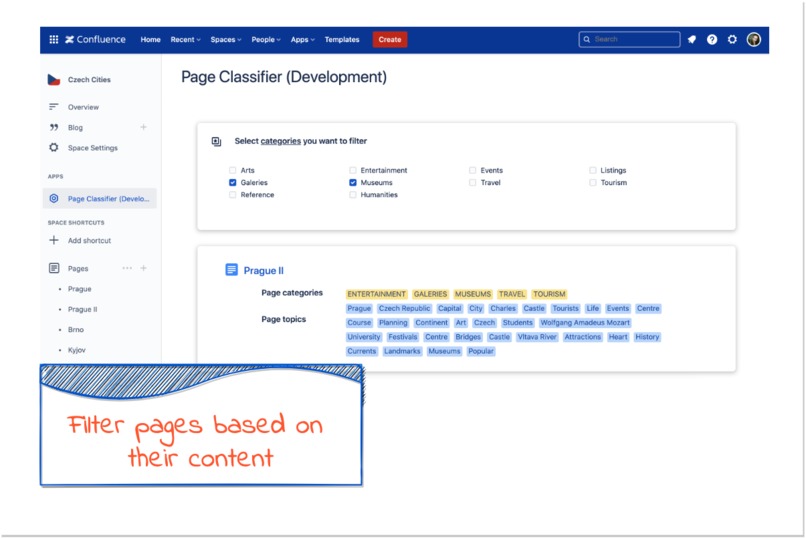Check the Reference category checkbox

pos(233,195)
